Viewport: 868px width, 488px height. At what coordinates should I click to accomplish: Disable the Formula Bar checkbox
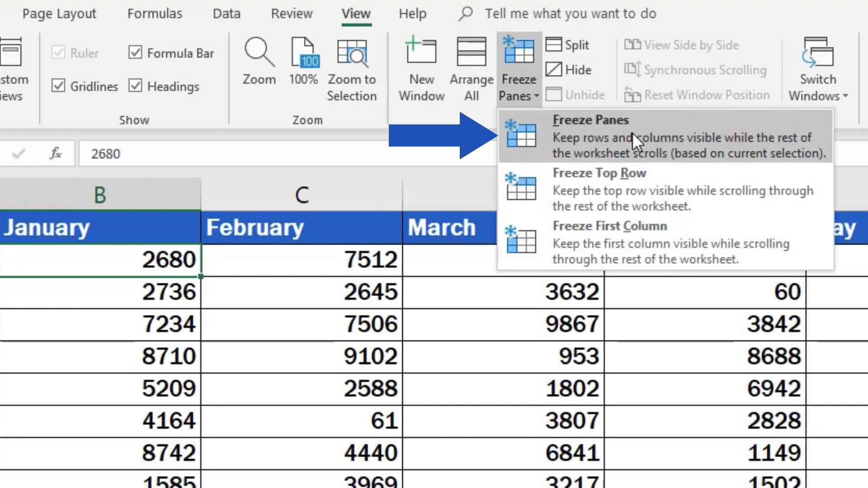point(136,52)
